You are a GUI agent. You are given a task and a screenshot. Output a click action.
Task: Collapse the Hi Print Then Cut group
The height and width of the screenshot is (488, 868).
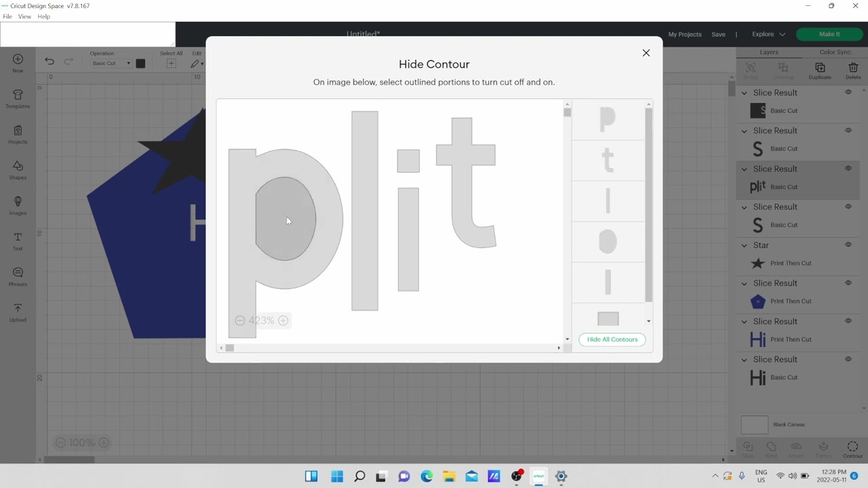(744, 321)
